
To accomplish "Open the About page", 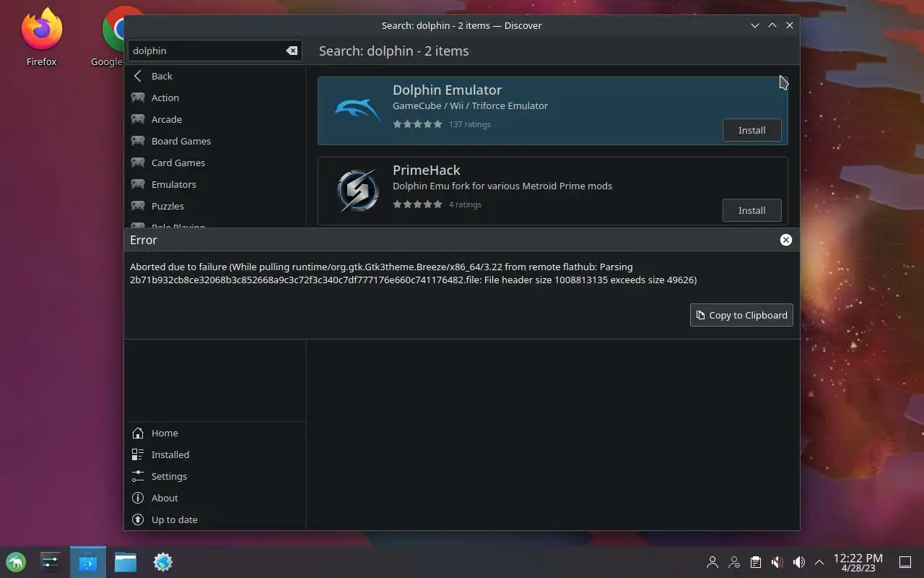I will coord(215,498).
